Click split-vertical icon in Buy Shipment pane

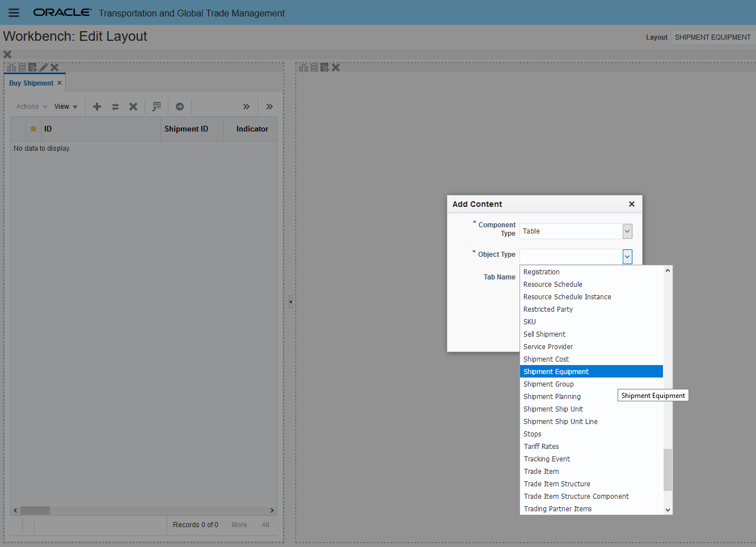coord(11,67)
